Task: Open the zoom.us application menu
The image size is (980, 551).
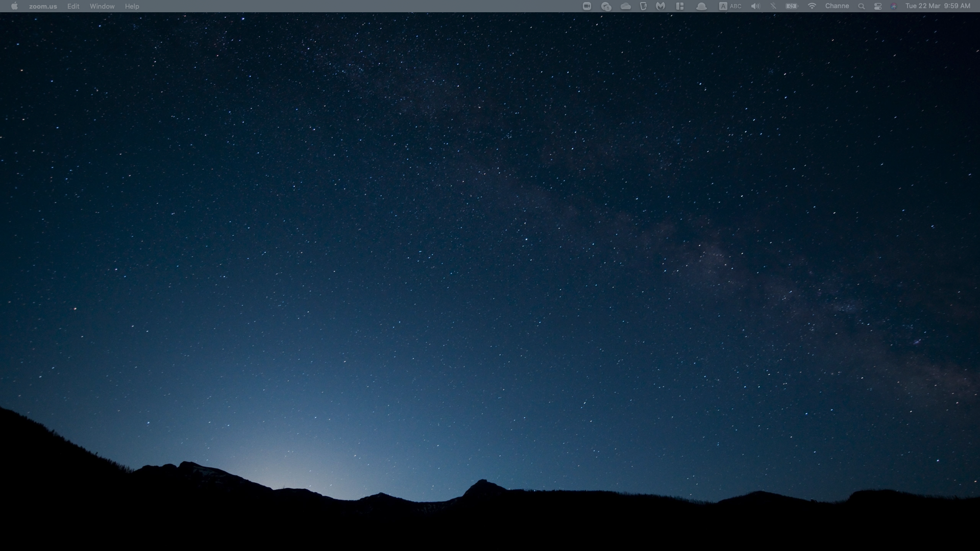Action: click(43, 6)
